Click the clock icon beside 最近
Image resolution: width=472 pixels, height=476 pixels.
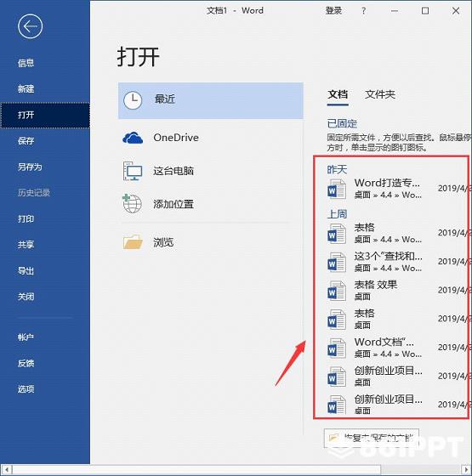pyautogui.click(x=133, y=100)
